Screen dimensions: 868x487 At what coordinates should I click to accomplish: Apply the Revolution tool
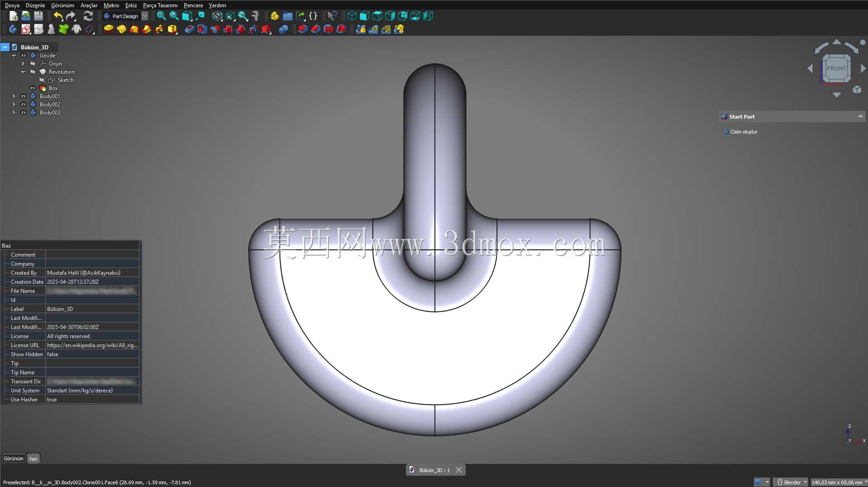(121, 29)
